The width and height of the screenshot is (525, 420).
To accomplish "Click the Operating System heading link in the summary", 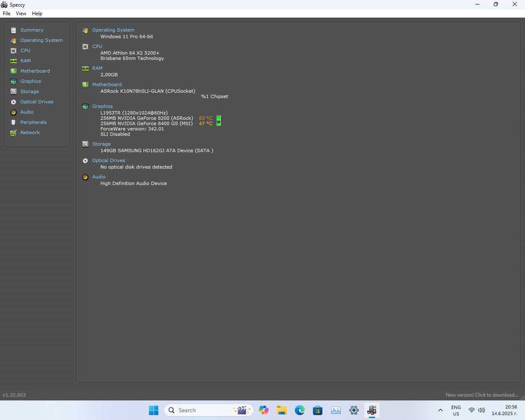I will pyautogui.click(x=113, y=30).
